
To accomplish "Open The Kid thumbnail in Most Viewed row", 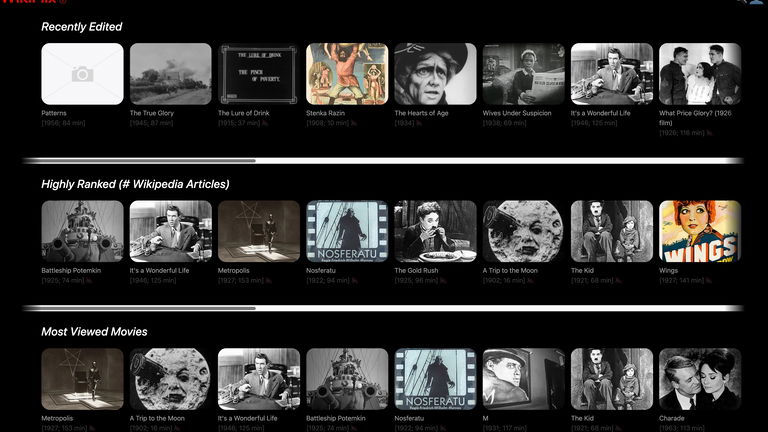I will 611,378.
